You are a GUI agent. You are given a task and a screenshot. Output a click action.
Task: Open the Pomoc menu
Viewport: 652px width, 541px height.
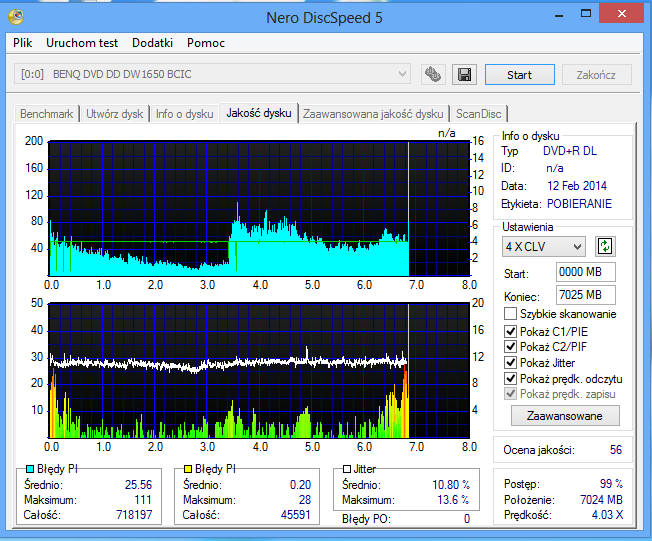[x=206, y=43]
